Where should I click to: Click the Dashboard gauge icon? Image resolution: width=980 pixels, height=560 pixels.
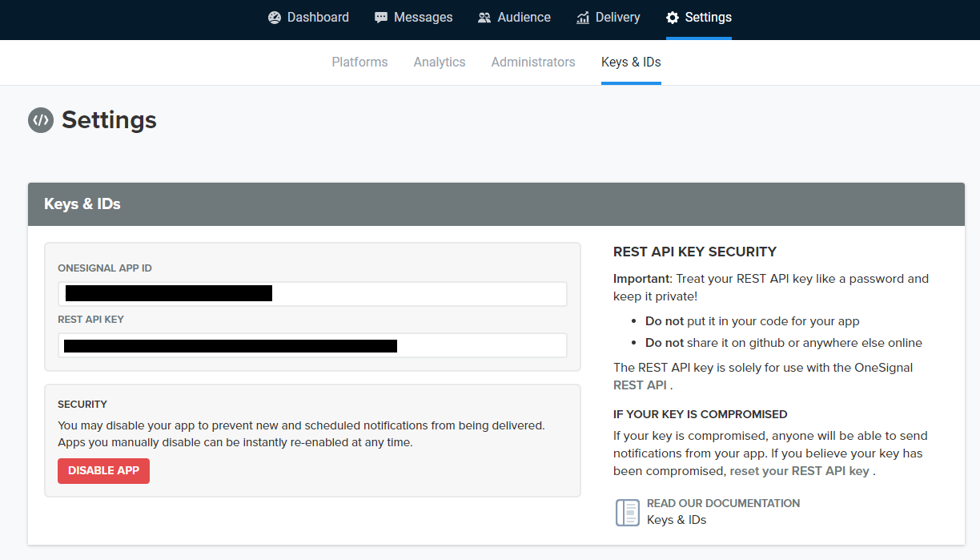[x=275, y=18]
